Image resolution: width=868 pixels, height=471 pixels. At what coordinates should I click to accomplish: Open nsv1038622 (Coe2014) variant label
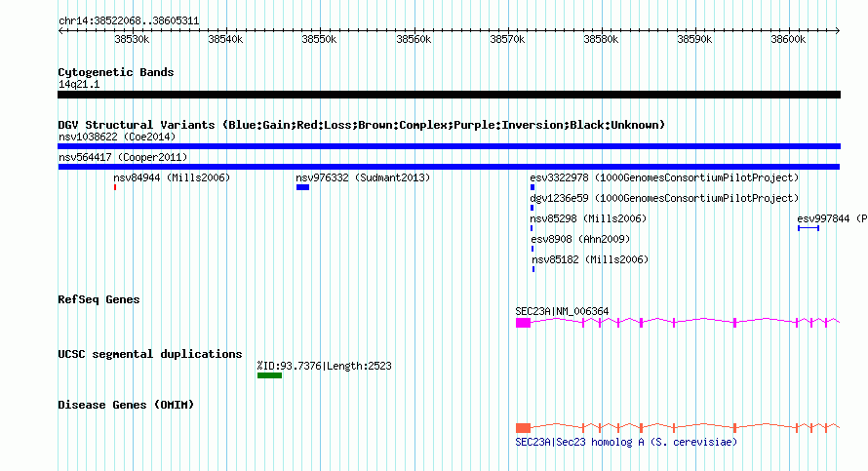pos(117,137)
